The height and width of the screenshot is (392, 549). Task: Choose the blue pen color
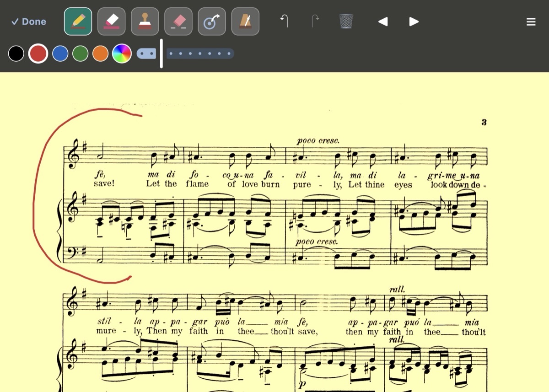pos(60,54)
